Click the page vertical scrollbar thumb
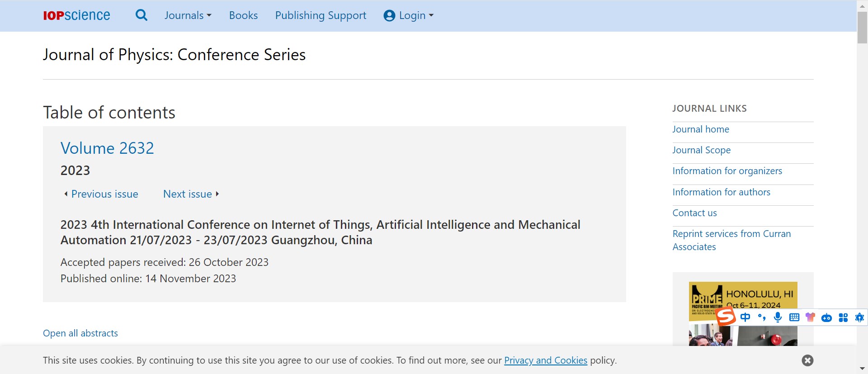868x374 pixels. coord(862,27)
